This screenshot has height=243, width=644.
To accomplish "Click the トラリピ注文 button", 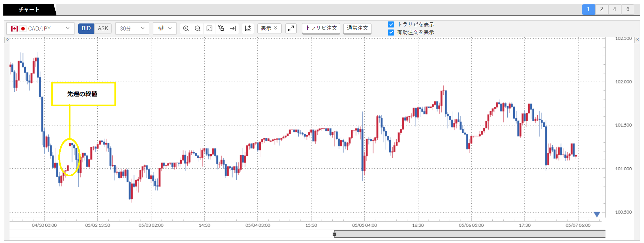I will point(321,28).
